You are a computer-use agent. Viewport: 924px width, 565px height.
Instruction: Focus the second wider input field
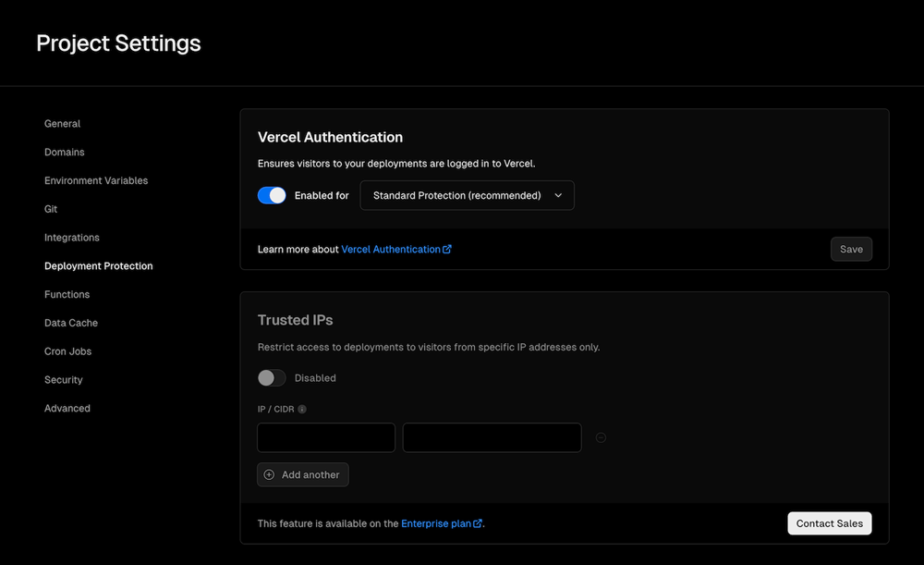click(x=492, y=437)
